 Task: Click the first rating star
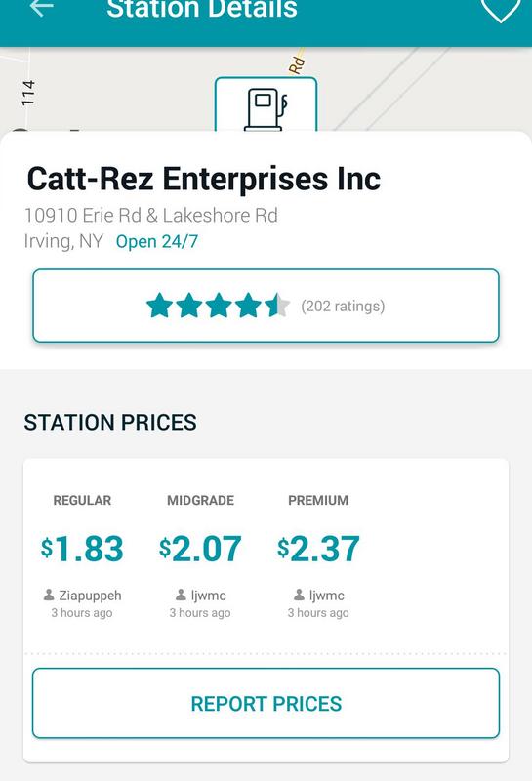159,306
